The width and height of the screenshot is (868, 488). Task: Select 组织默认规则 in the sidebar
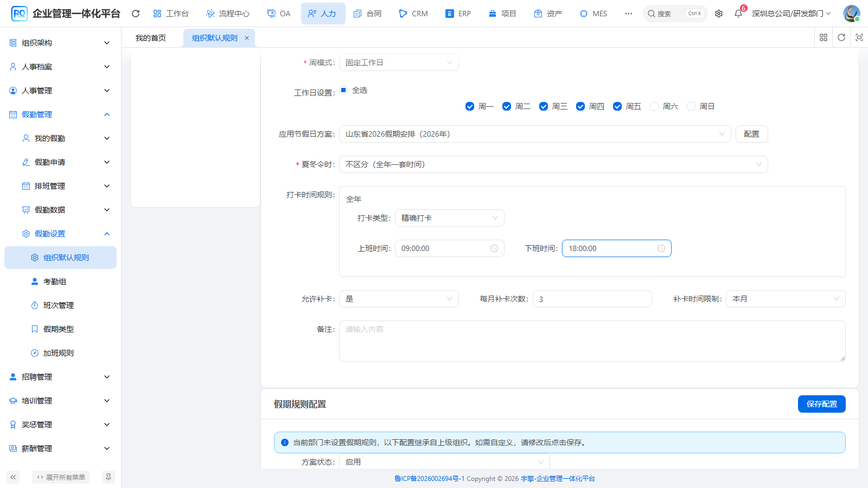[60, 258]
